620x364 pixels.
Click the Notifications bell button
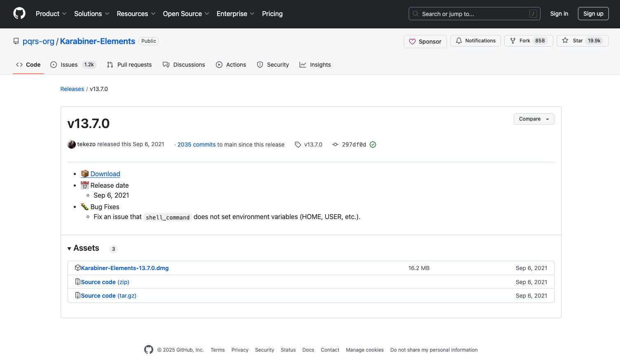point(475,41)
